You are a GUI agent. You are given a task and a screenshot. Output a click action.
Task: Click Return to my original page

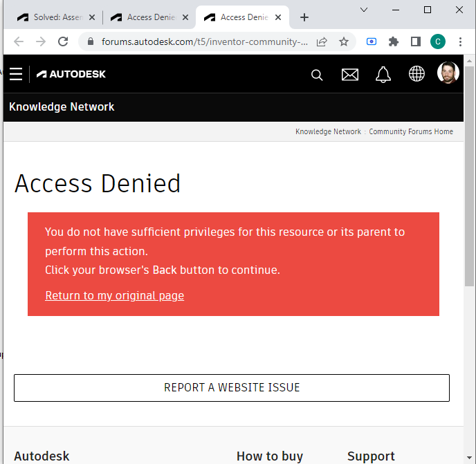[115, 295]
